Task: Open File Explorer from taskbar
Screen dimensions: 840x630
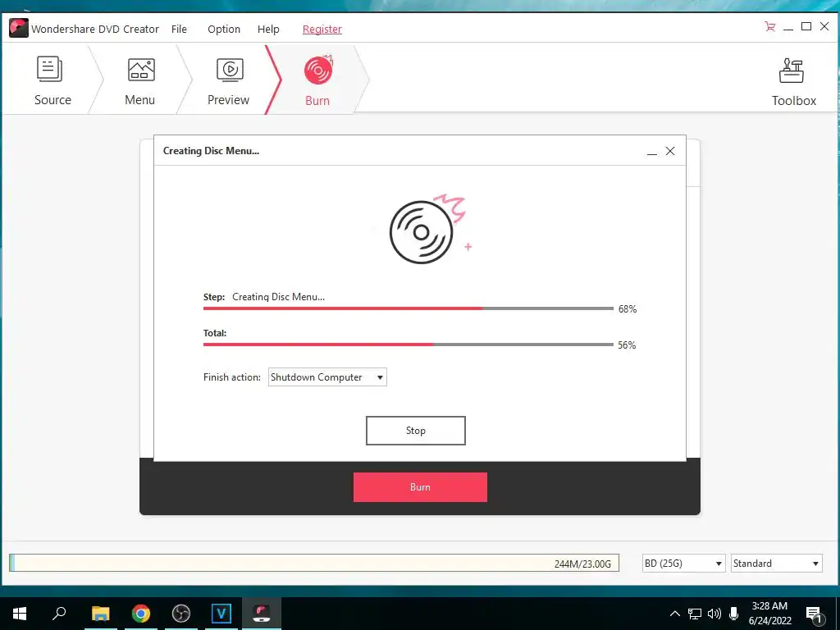Action: pyautogui.click(x=100, y=614)
